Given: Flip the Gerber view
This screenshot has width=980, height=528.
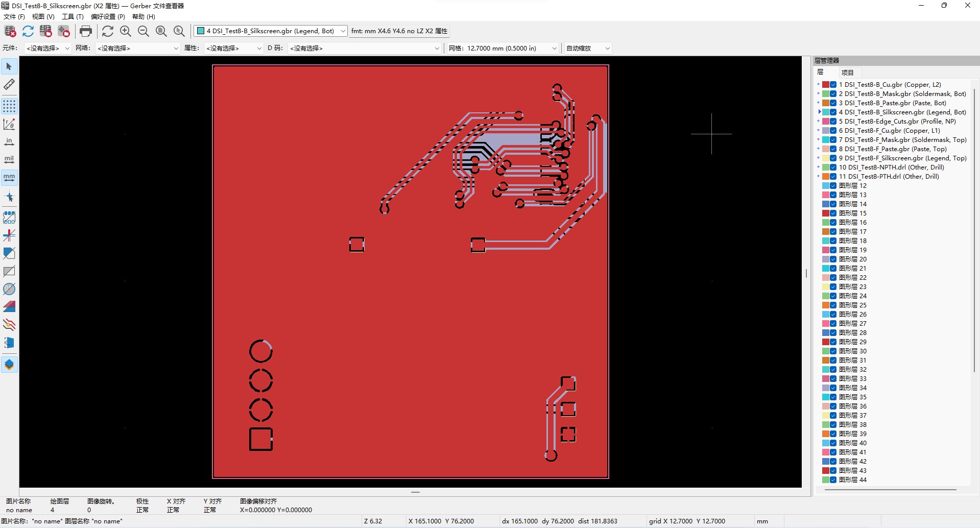Looking at the screenshot, I should coord(9,343).
